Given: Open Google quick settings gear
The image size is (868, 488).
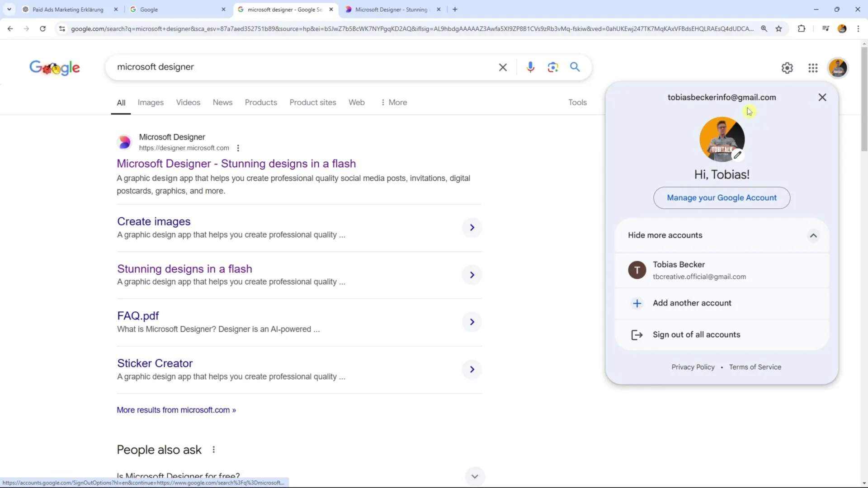Looking at the screenshot, I should pyautogui.click(x=787, y=68).
